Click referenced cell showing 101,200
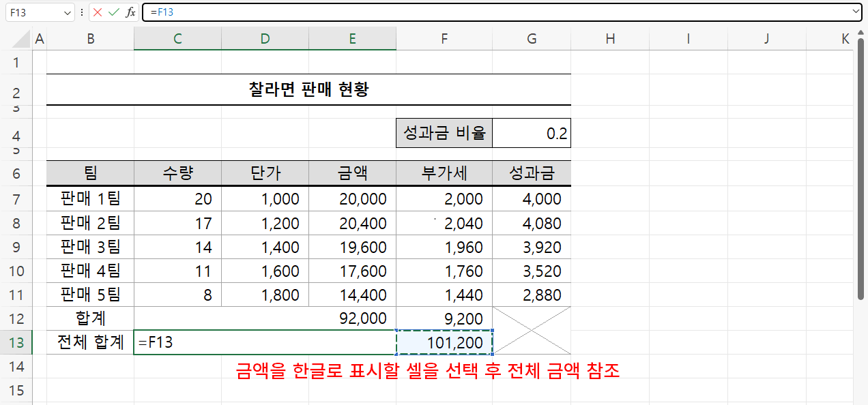 click(444, 342)
